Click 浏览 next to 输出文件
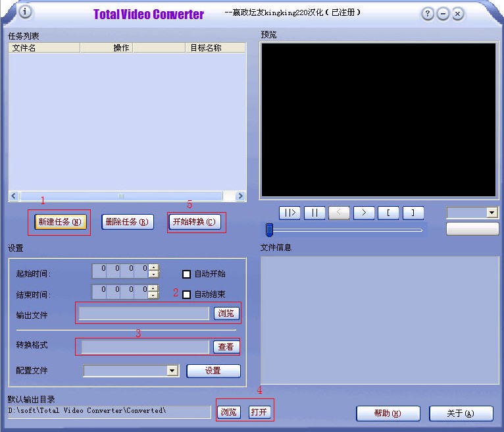The height and width of the screenshot is (432, 504). click(x=226, y=313)
